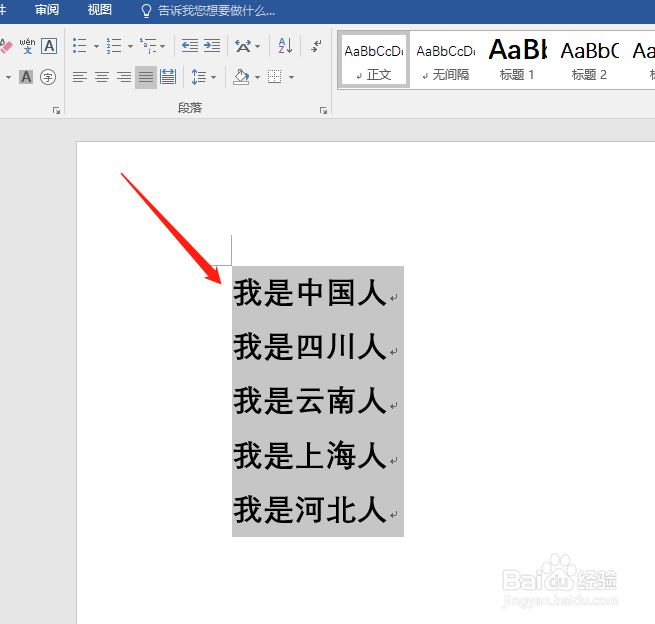The height and width of the screenshot is (624, 655).
Task: Click the line 我是中国人
Action: pos(310,293)
